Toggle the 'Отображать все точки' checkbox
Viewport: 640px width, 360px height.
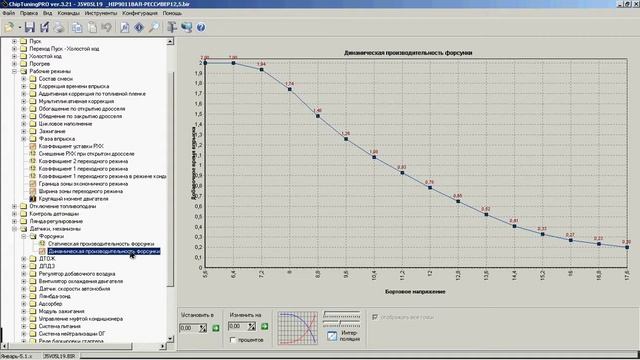click(375, 317)
